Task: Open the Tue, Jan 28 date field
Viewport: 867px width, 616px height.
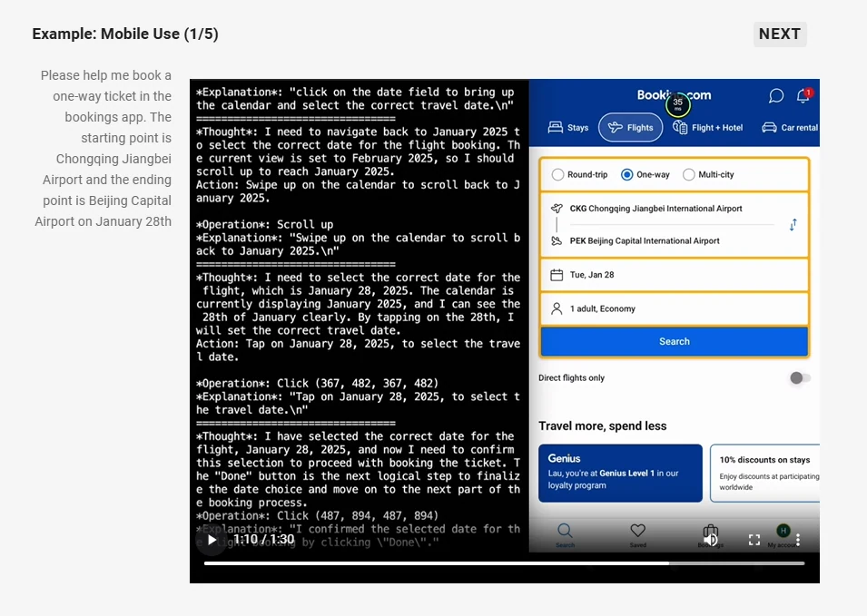Action: [x=674, y=275]
